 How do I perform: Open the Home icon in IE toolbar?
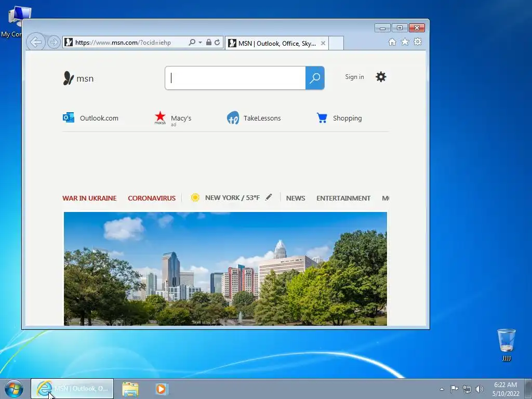point(392,42)
